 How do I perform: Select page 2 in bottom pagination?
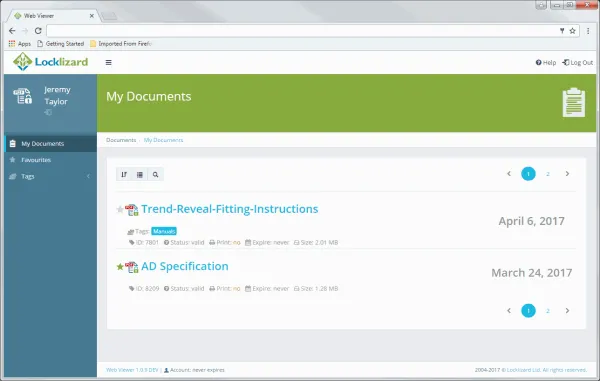click(x=548, y=311)
